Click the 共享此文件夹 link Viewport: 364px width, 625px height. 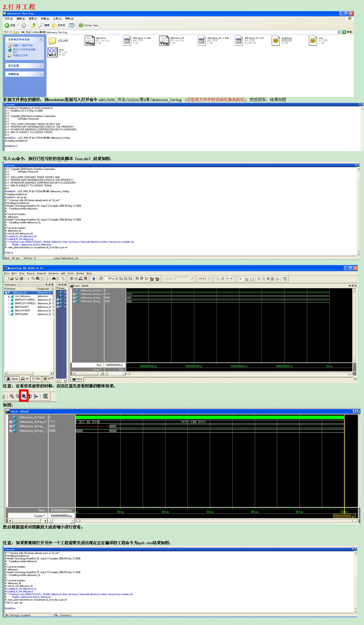20,55
